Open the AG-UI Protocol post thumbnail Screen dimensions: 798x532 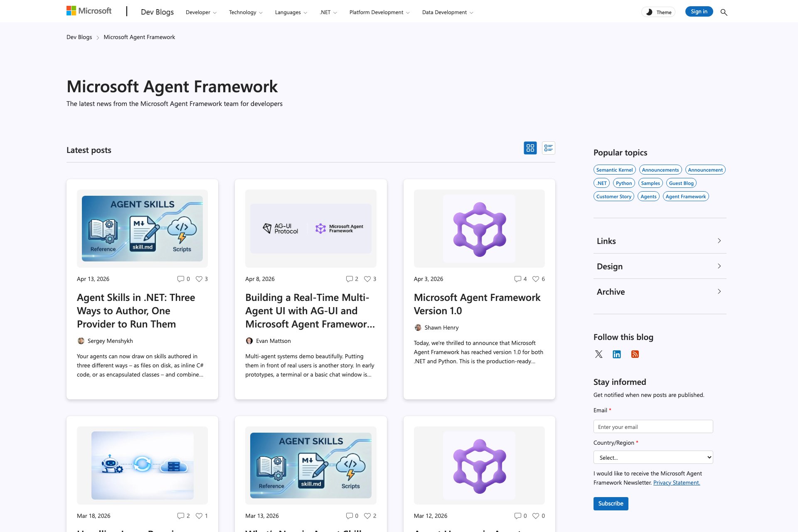point(310,229)
